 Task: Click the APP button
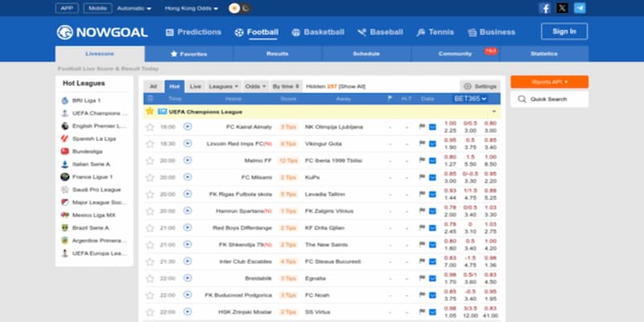(67, 8)
